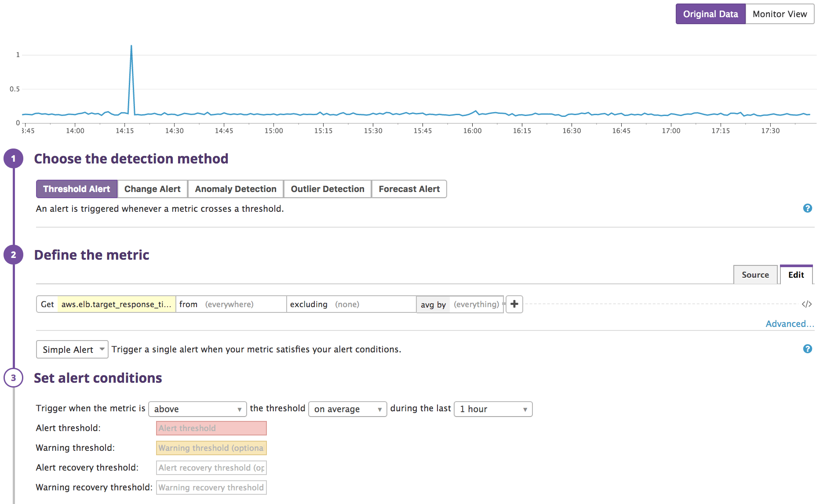The image size is (827, 504).
Task: Click the help icon beside the Threshold Alert description
Action: click(x=808, y=208)
